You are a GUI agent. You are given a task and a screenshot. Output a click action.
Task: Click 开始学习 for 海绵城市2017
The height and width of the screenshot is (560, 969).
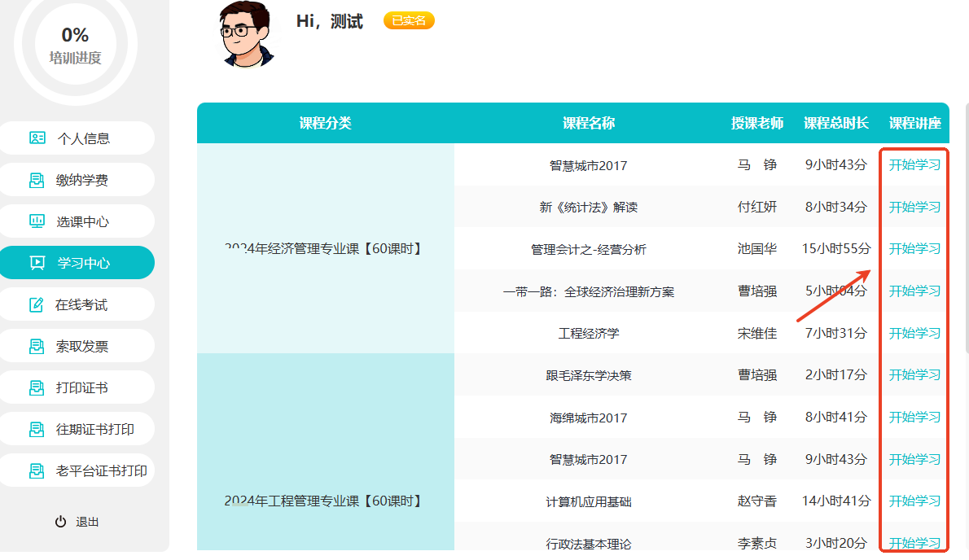(x=914, y=418)
